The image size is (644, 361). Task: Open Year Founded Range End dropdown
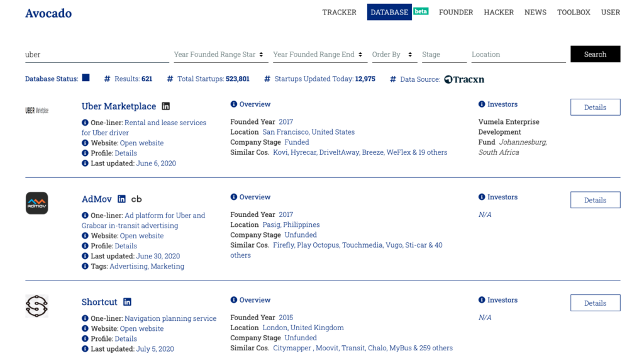(320, 54)
